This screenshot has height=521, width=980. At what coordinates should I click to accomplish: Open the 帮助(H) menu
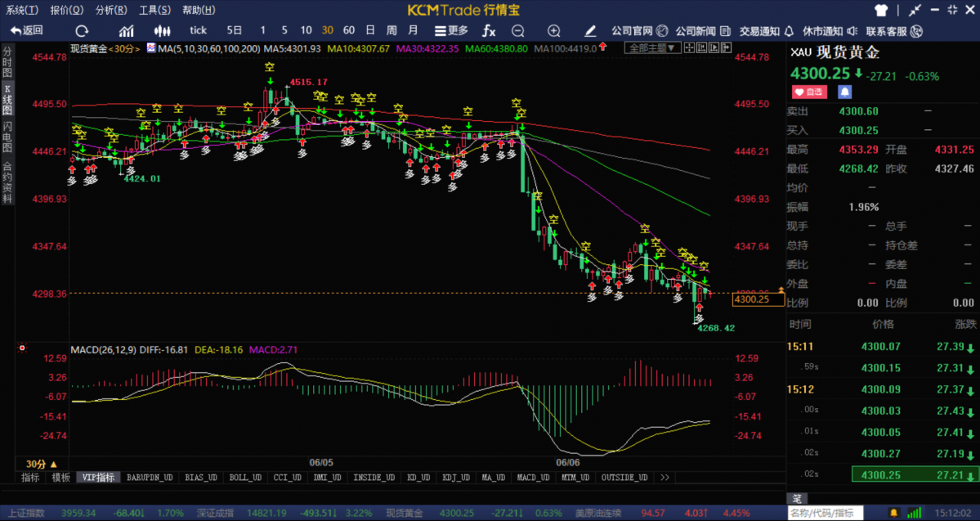tap(199, 10)
